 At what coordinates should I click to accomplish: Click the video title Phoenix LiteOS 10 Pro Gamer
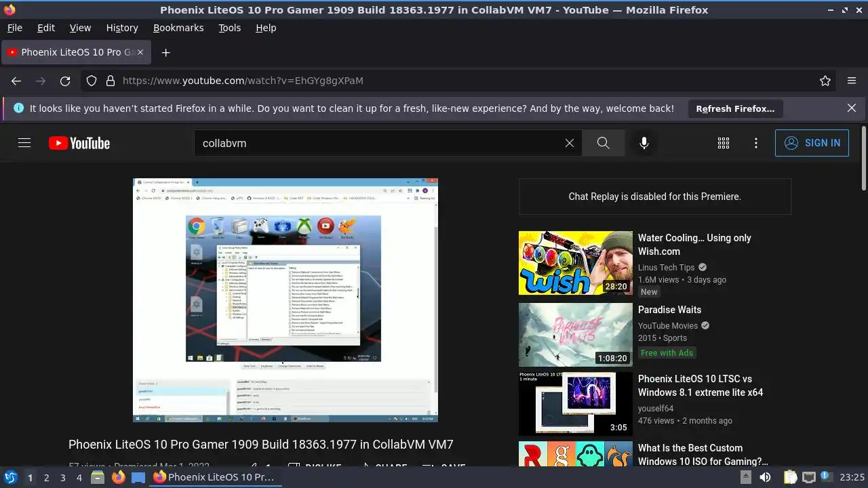tap(261, 445)
